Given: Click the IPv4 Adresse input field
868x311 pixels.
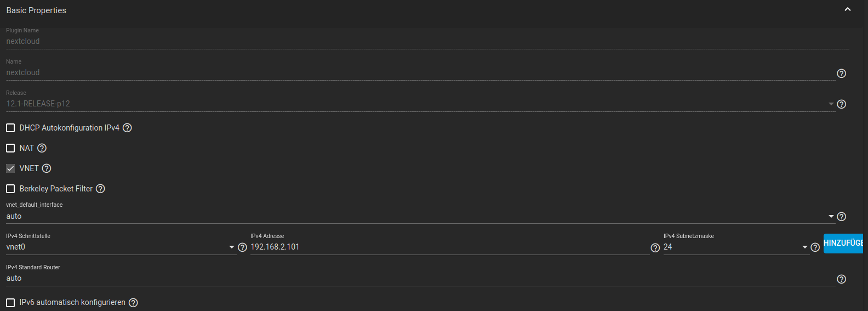Looking at the screenshot, I should (449, 247).
